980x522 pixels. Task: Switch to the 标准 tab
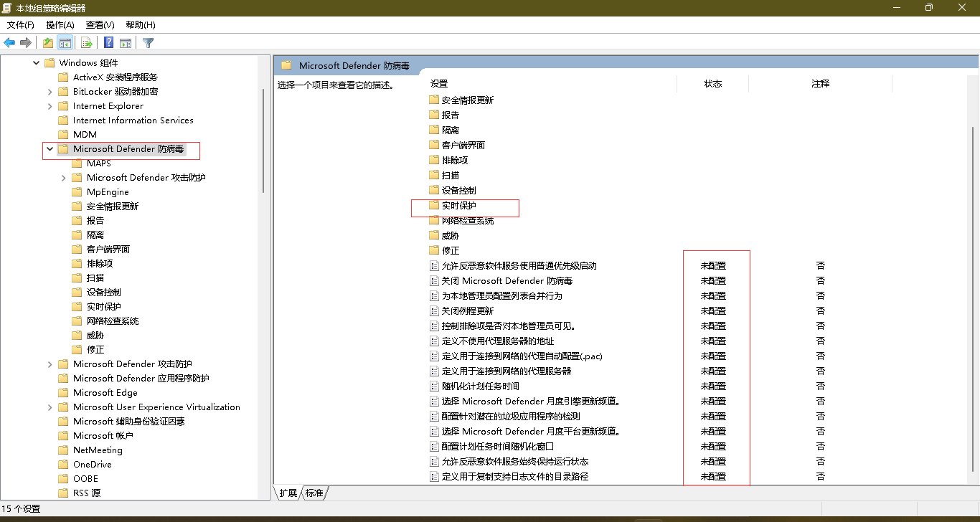coord(314,493)
